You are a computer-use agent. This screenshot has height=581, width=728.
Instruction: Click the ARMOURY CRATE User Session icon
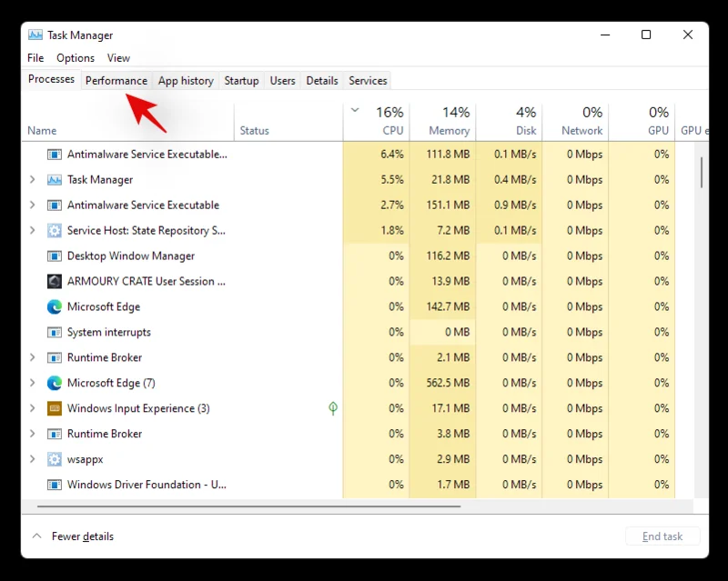[x=53, y=281]
